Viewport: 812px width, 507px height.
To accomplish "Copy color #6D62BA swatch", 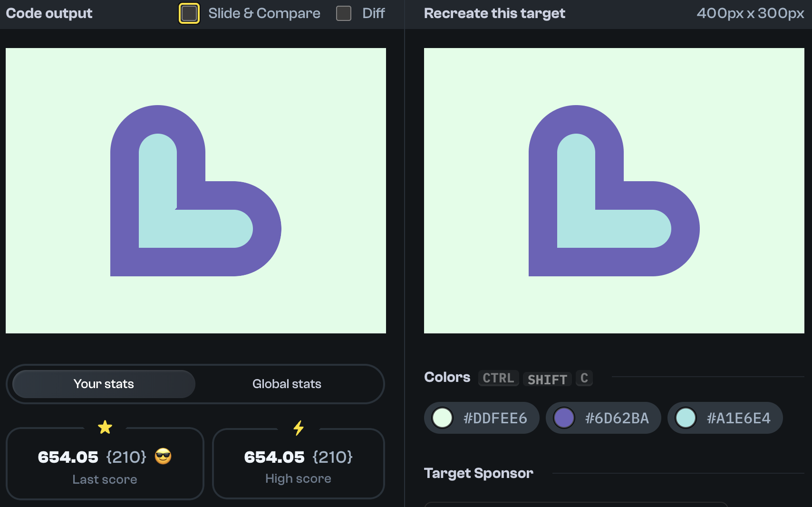I will pyautogui.click(x=603, y=418).
